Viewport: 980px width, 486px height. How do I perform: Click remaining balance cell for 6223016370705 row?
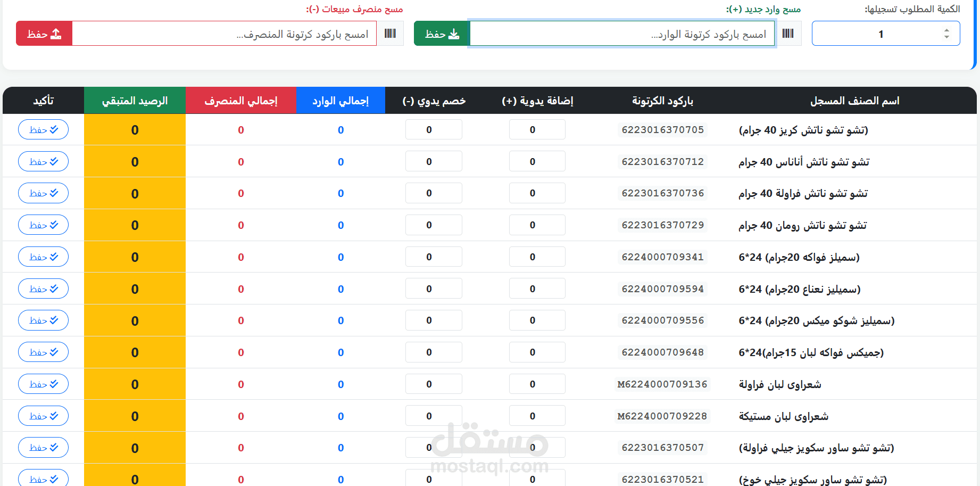coord(135,129)
